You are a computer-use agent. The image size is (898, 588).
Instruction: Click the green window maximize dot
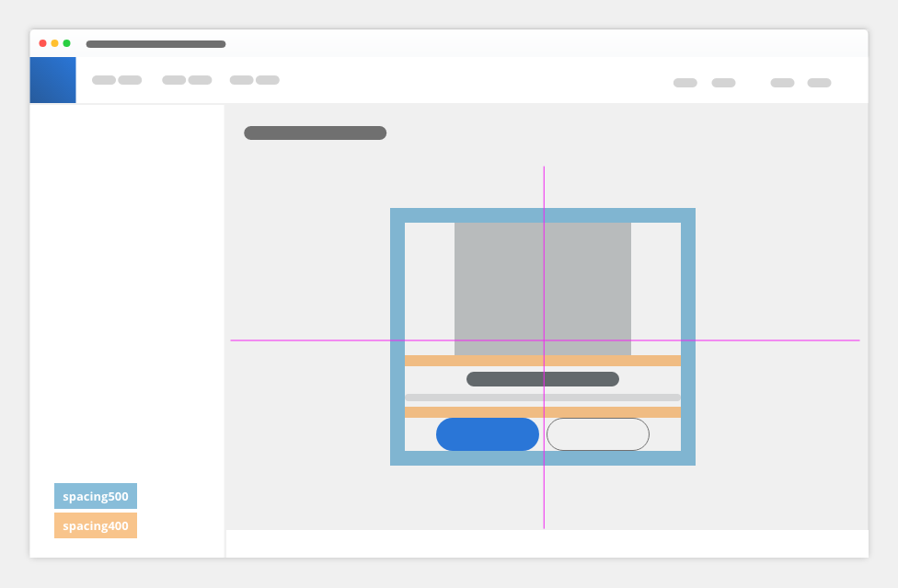click(x=66, y=43)
